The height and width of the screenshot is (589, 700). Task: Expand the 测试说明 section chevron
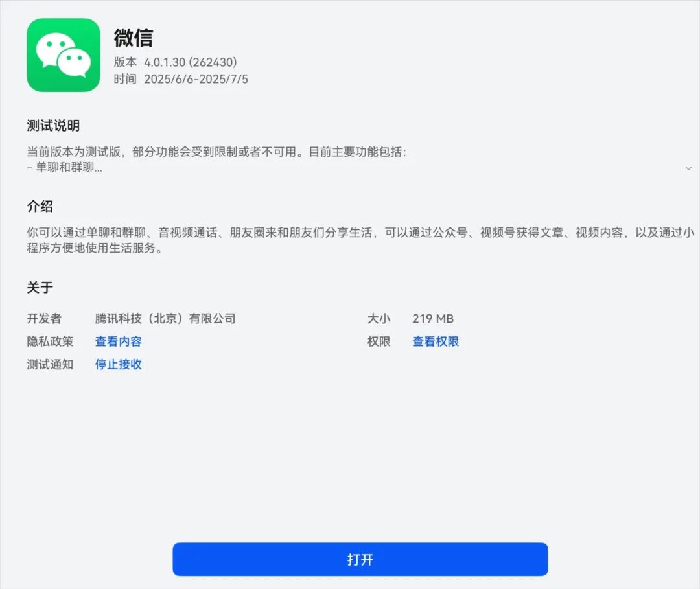(688, 168)
